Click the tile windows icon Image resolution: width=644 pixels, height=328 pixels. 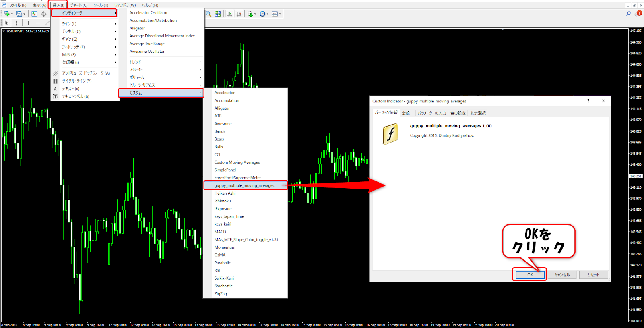218,14
